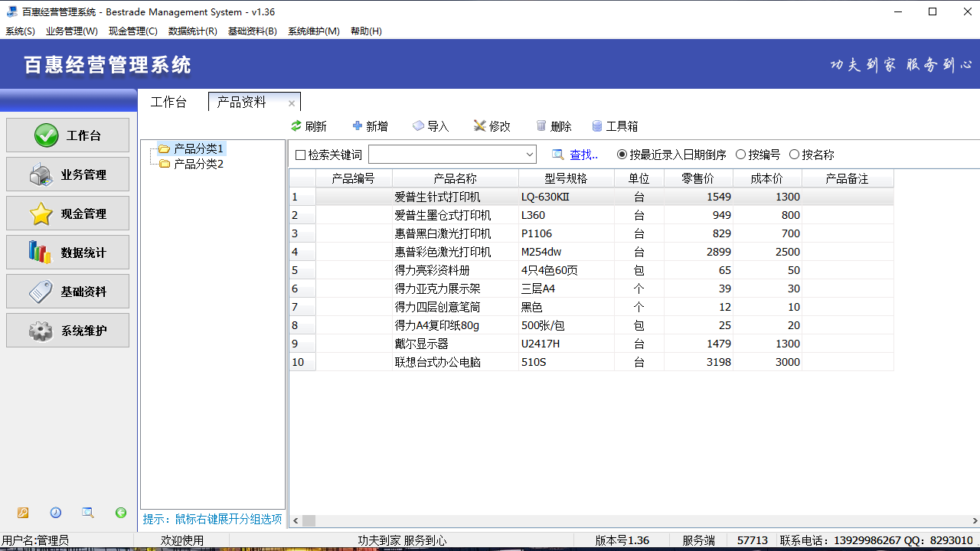Screen dimensions: 980x551
Task: Enable the 检索关键词 checkbox
Action: pos(300,154)
